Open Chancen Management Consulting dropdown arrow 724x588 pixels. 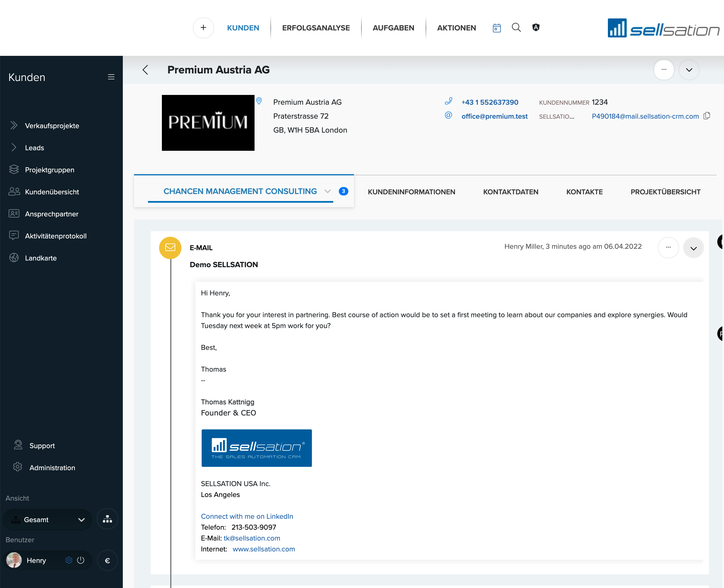327,191
